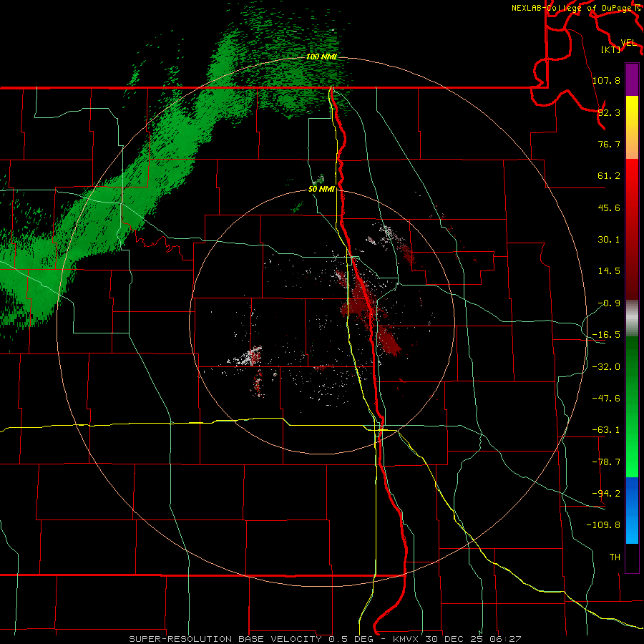644x644 pixels.
Task: Select the -47.6 value on velocity scale
Action: pos(606,399)
